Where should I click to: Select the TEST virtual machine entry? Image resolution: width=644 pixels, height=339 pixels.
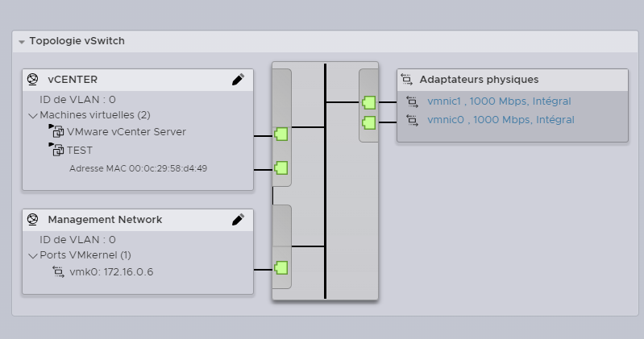80,150
